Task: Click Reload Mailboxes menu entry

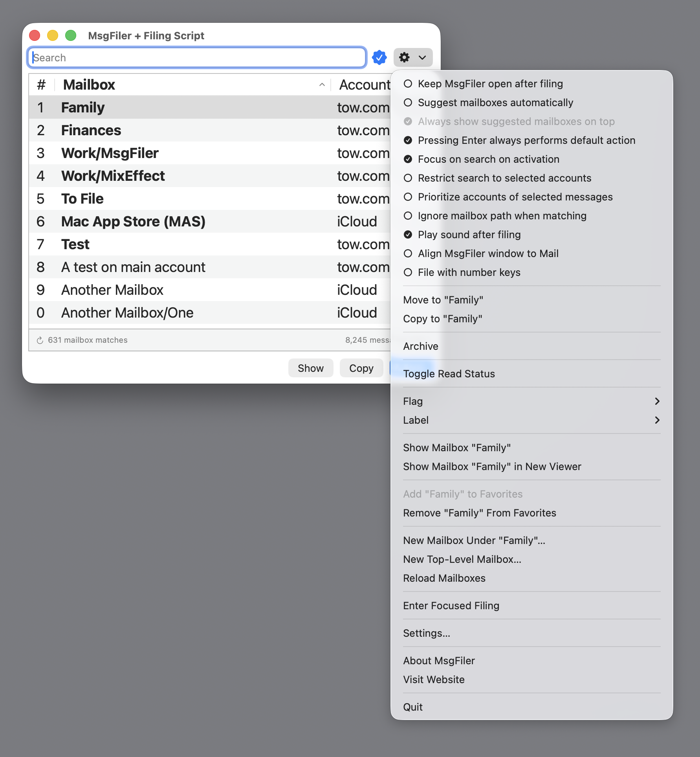Action: (444, 578)
